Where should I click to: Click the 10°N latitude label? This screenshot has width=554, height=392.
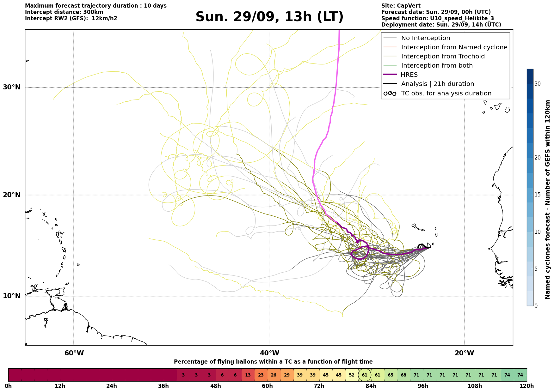(12, 296)
